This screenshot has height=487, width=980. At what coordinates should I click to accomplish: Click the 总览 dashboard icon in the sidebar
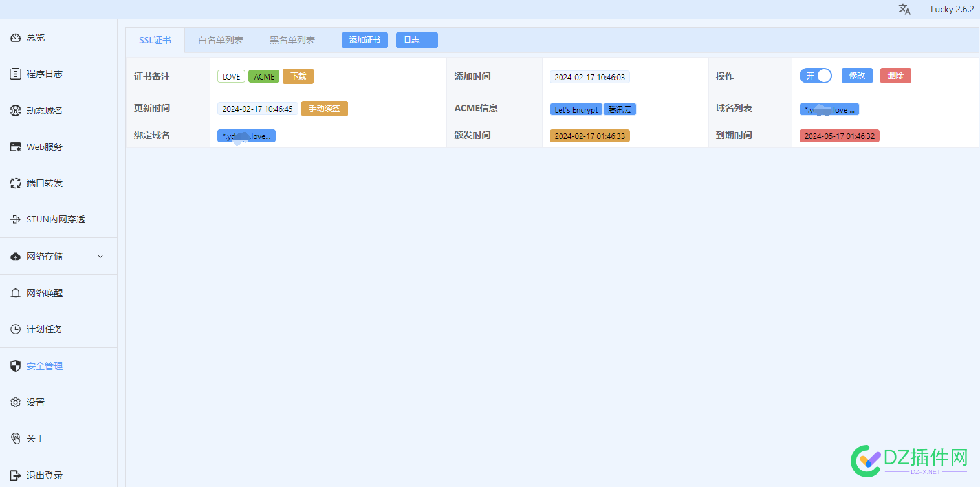[16, 38]
